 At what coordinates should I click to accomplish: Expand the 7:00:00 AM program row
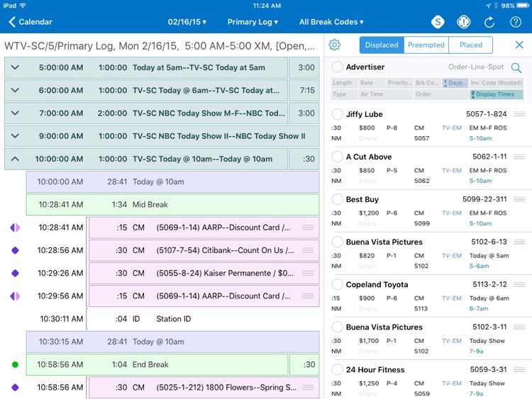click(x=15, y=113)
